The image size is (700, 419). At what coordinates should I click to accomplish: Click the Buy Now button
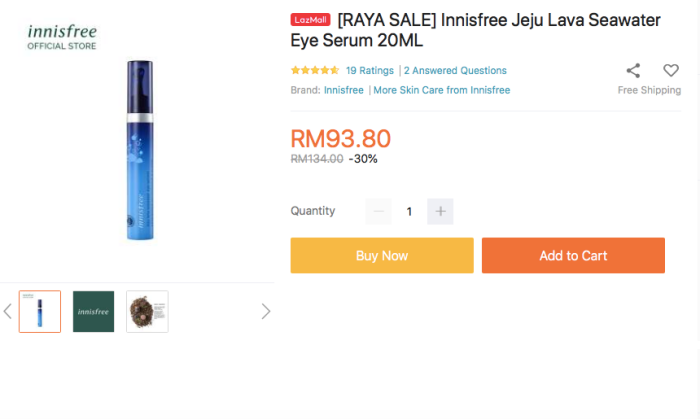point(382,255)
